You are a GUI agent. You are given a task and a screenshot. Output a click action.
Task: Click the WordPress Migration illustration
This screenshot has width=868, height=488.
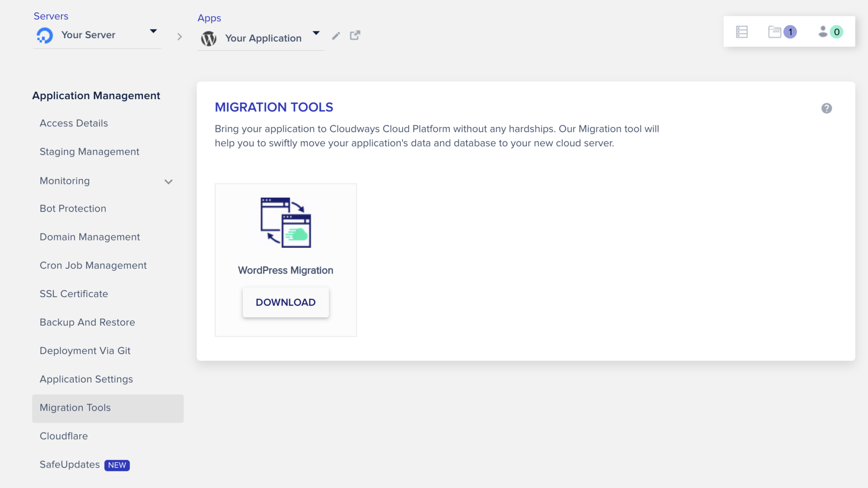point(286,222)
